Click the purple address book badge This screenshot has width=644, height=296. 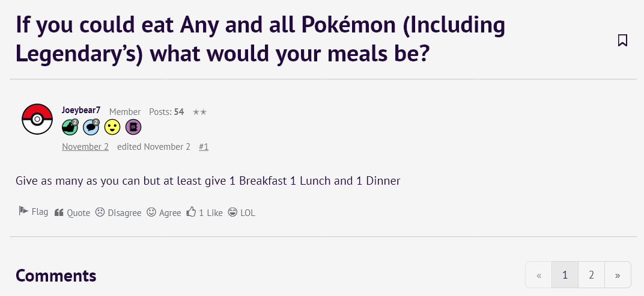[133, 127]
